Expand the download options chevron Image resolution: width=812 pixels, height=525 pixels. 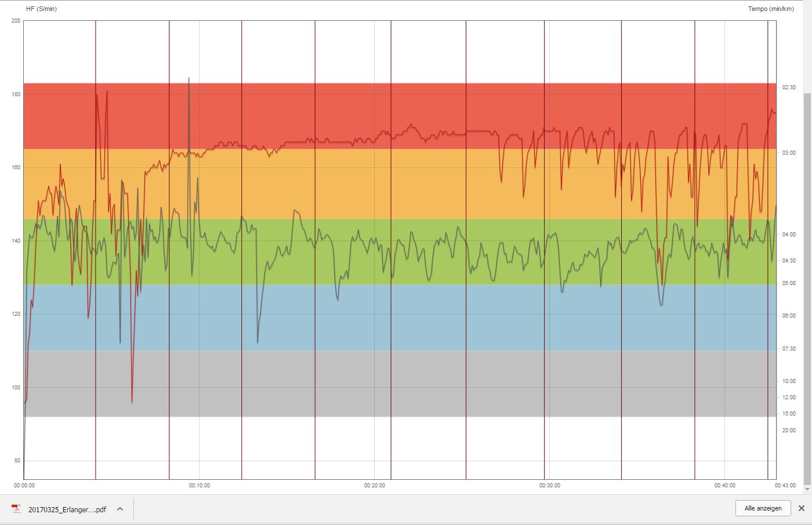click(x=120, y=509)
